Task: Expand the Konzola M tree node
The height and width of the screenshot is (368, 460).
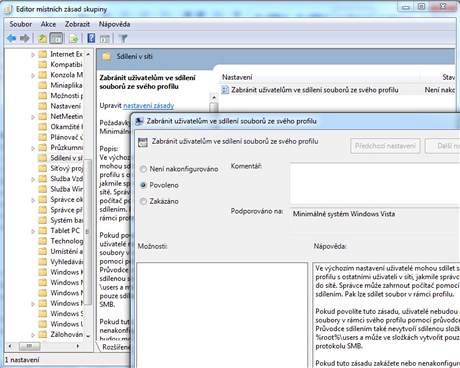Action: [x=33, y=76]
